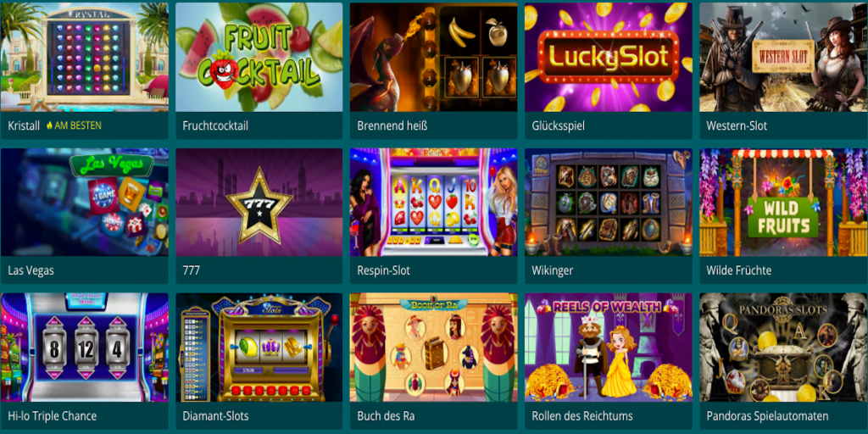Select the Wikinger rune grid image
The image size is (868, 434).
609,202
